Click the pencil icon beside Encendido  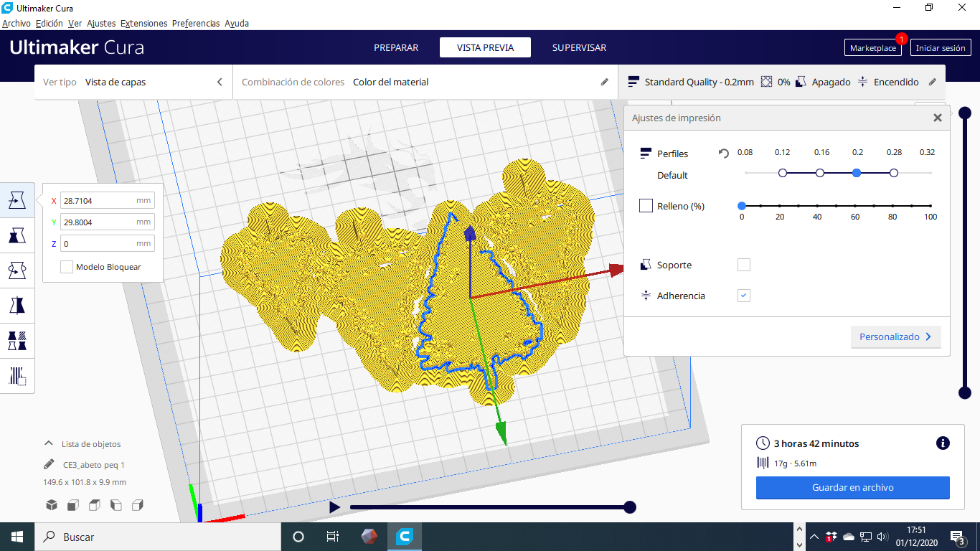click(x=933, y=82)
